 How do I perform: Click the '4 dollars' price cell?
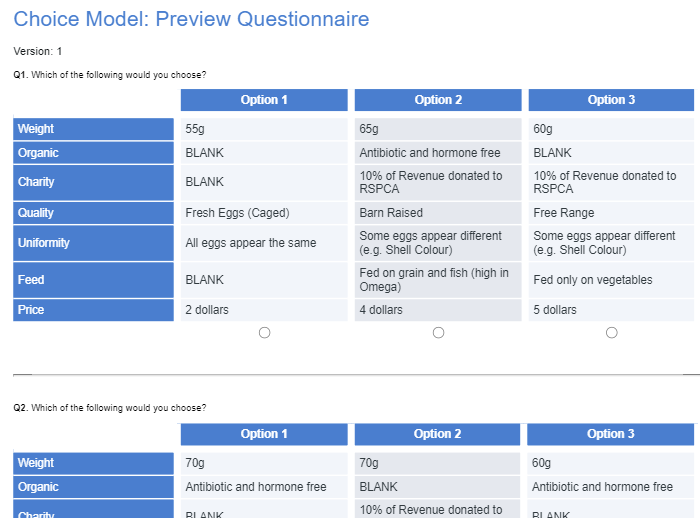tap(438, 310)
